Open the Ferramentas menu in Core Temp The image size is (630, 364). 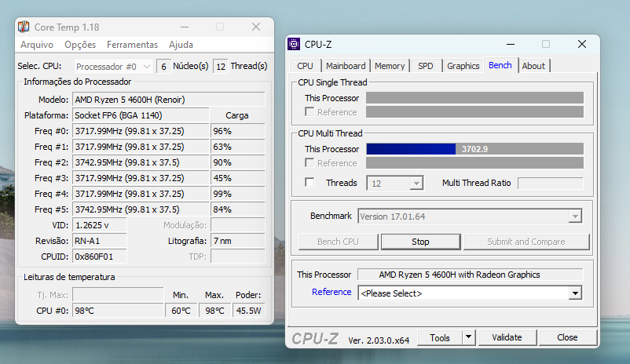132,45
